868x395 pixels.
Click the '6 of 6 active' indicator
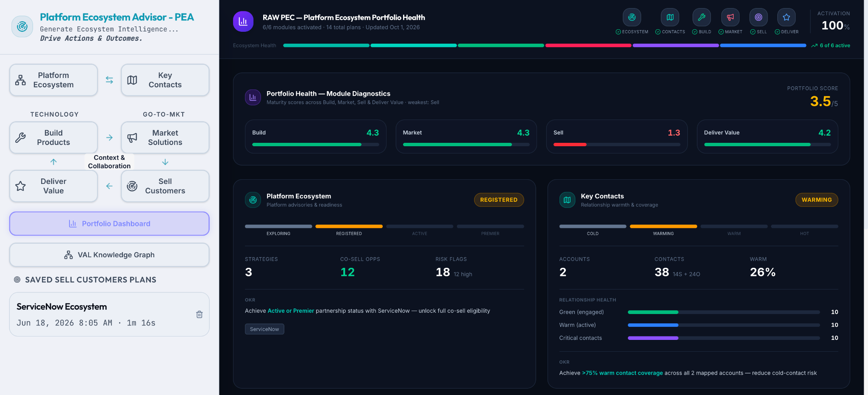point(831,45)
